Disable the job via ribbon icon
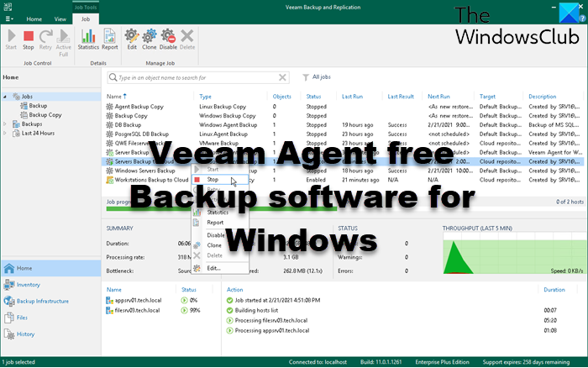The image size is (588, 368). [168, 39]
